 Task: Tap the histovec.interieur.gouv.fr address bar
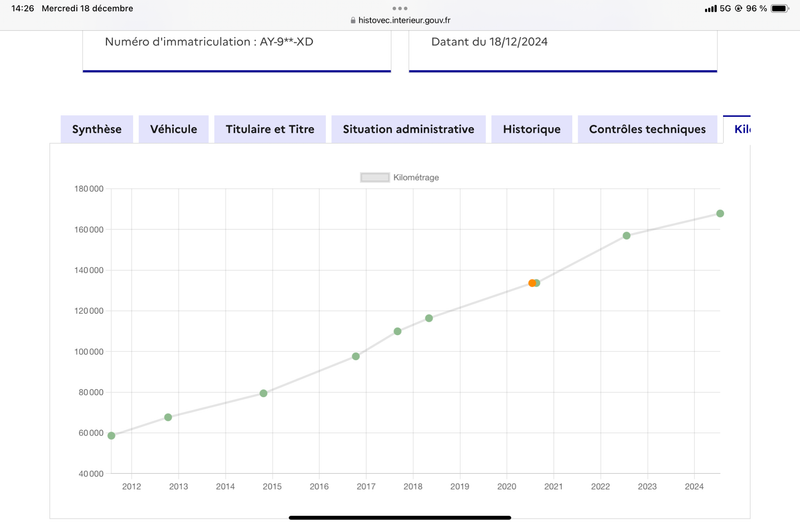[401, 20]
